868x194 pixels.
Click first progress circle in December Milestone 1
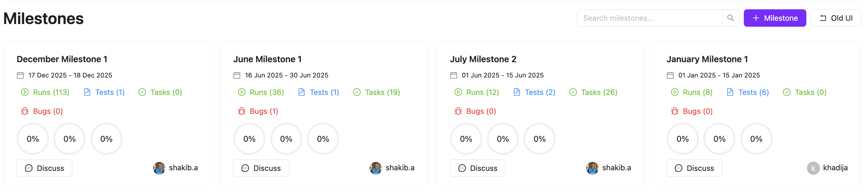point(33,139)
